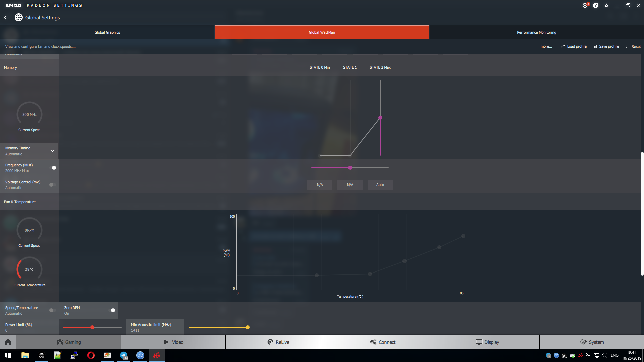Select the Global WattMan tab
The height and width of the screenshot is (362, 644).
click(x=322, y=32)
